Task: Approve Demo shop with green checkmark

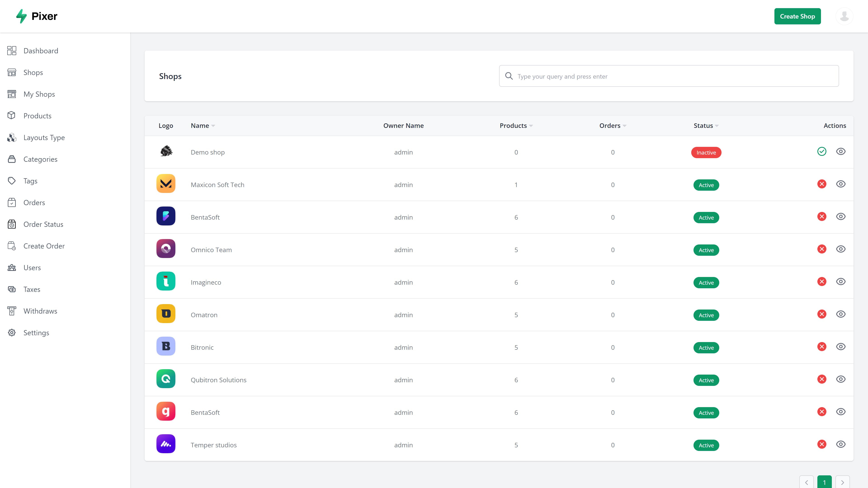Action: click(821, 152)
